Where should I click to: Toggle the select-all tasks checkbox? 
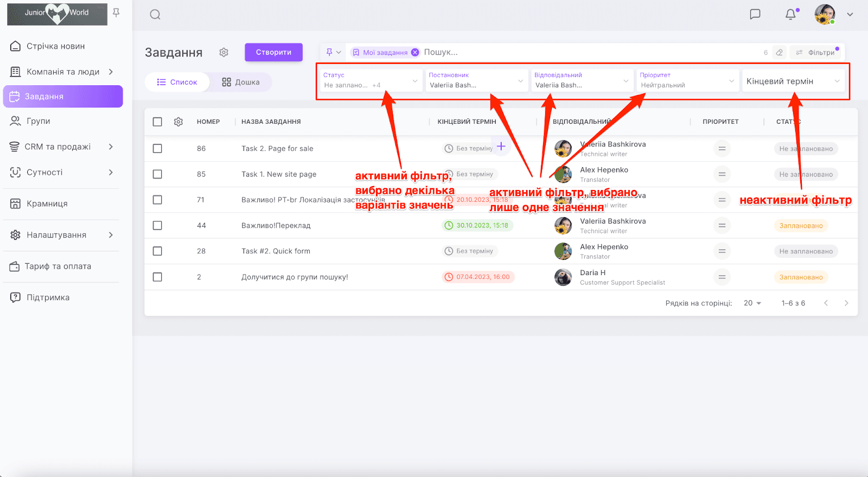(157, 122)
